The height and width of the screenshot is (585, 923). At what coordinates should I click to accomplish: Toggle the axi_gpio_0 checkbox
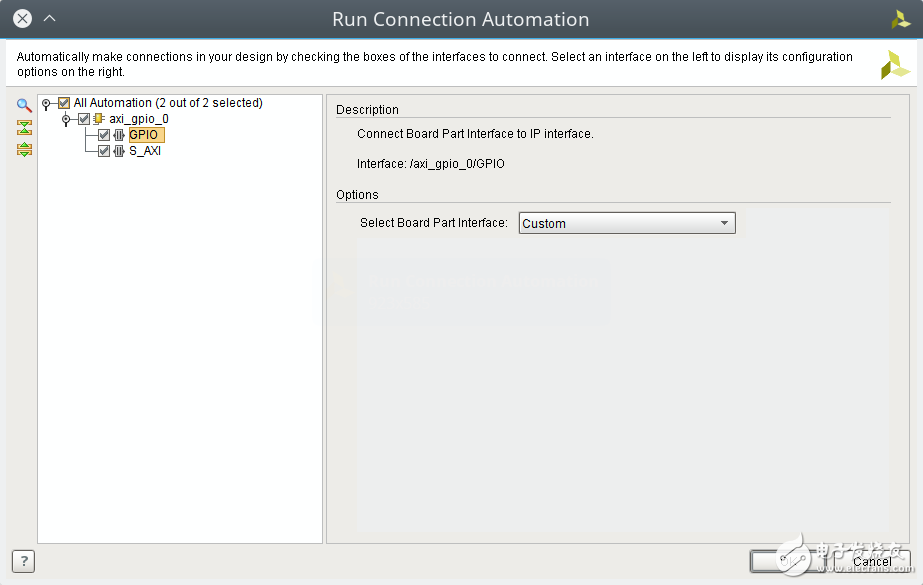[x=84, y=119]
